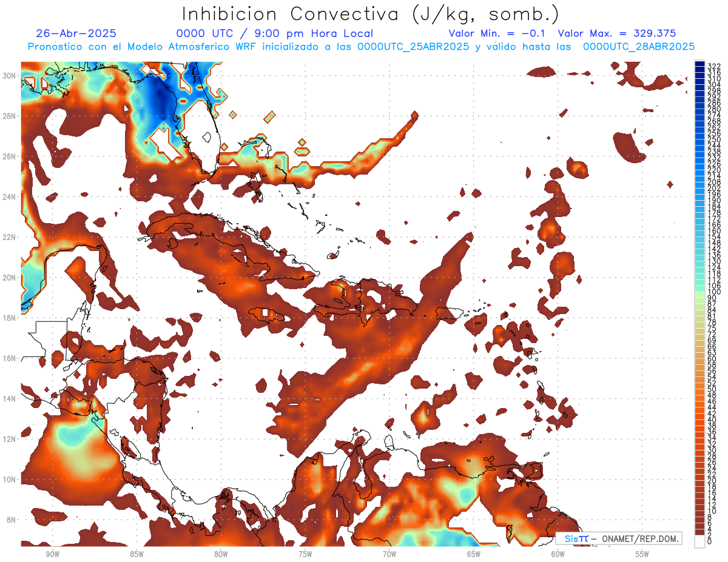This screenshot has height=562, width=728.
Task: Click the "70W" longitude label
Action: click(389, 554)
